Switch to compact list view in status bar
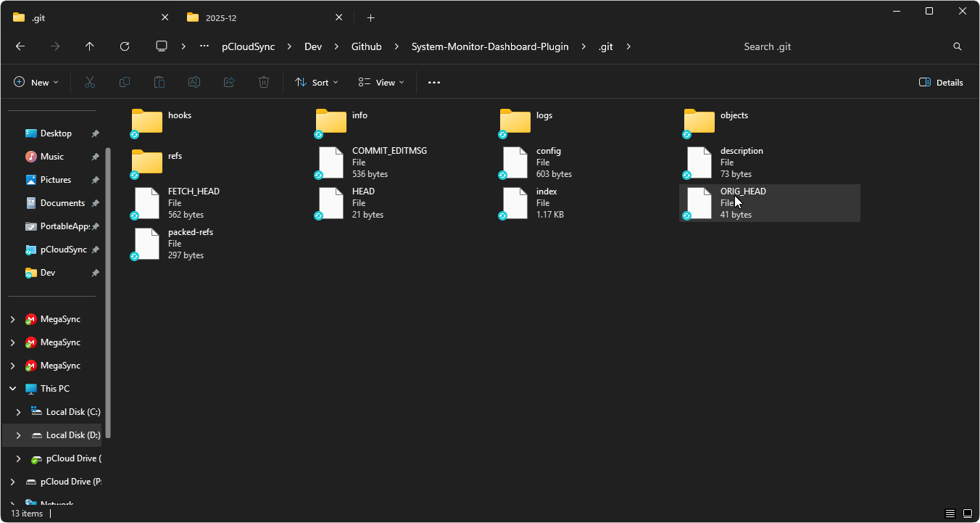This screenshot has width=980, height=523. [950, 513]
